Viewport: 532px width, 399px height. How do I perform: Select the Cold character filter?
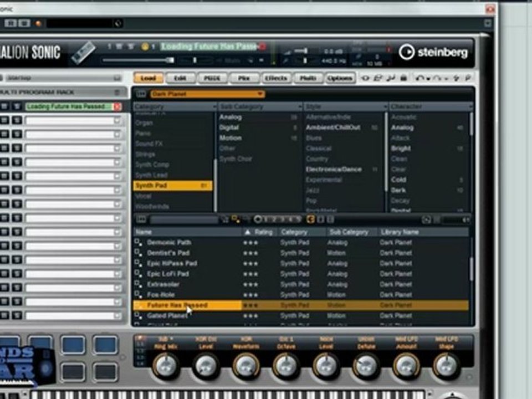[398, 180]
